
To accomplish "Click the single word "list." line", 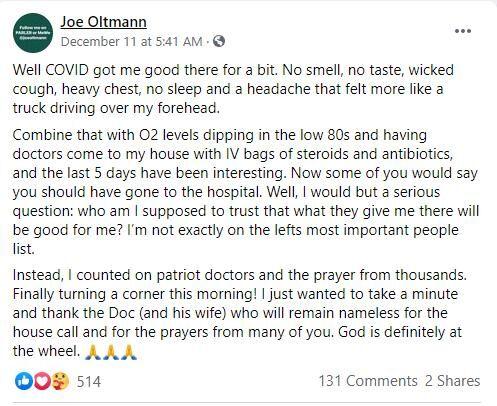I will 23,249.
